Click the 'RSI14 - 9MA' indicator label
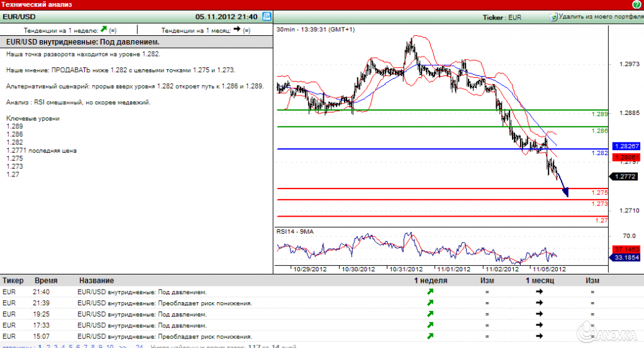The height and width of the screenshot is (348, 644). click(295, 231)
